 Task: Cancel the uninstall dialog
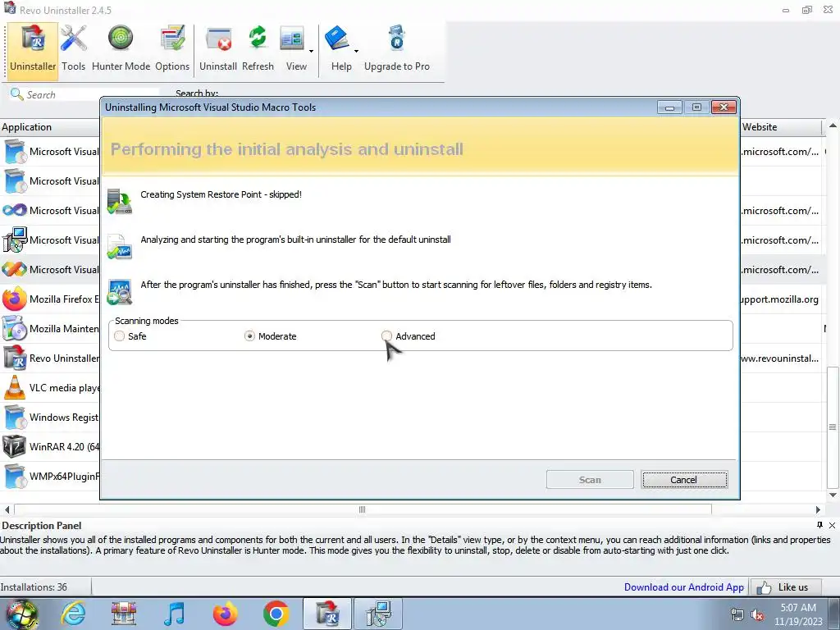684,479
